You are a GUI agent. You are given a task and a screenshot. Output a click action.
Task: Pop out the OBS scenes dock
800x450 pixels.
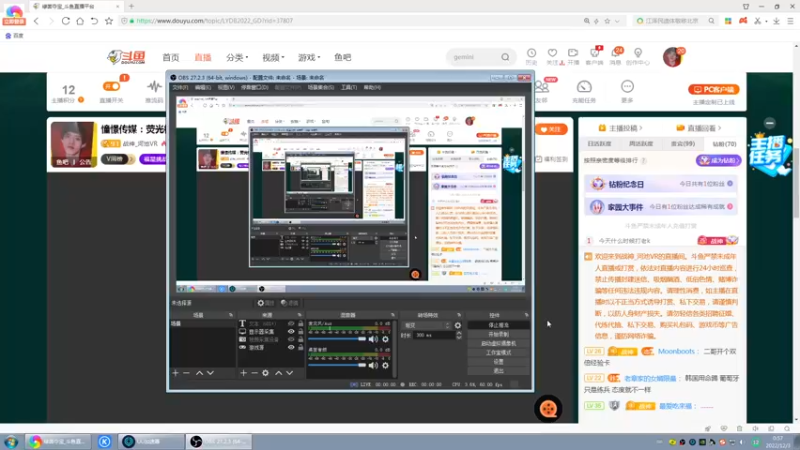(x=231, y=315)
